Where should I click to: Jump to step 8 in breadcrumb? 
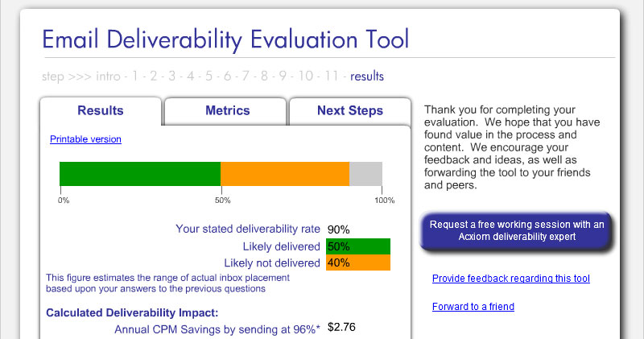tap(264, 76)
